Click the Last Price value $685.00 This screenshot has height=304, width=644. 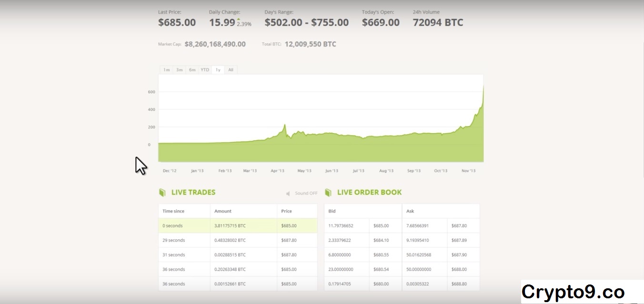(177, 22)
